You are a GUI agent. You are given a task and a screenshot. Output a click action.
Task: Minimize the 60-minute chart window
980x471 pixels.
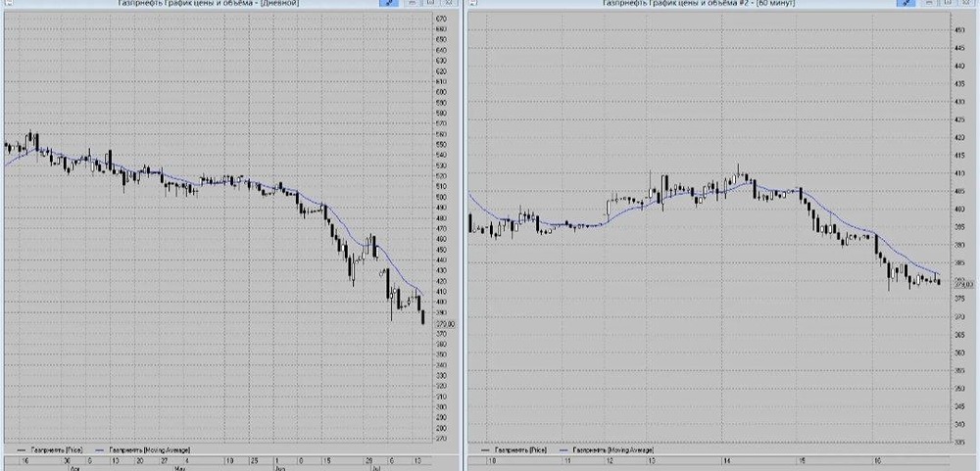tap(929, 3)
